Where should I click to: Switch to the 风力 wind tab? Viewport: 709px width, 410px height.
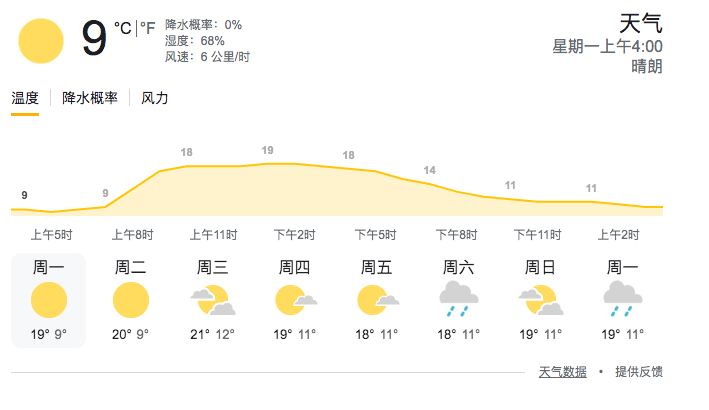[x=155, y=98]
